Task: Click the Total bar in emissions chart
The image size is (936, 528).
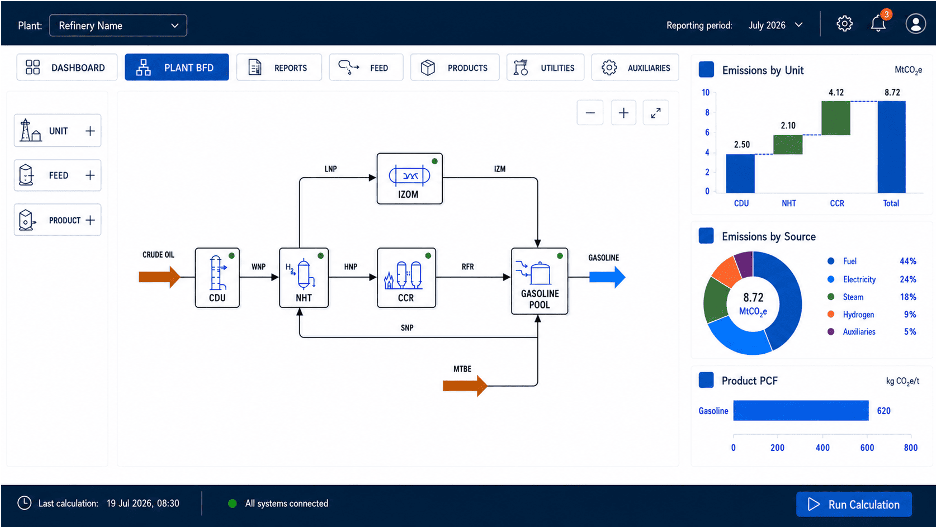Action: click(891, 147)
